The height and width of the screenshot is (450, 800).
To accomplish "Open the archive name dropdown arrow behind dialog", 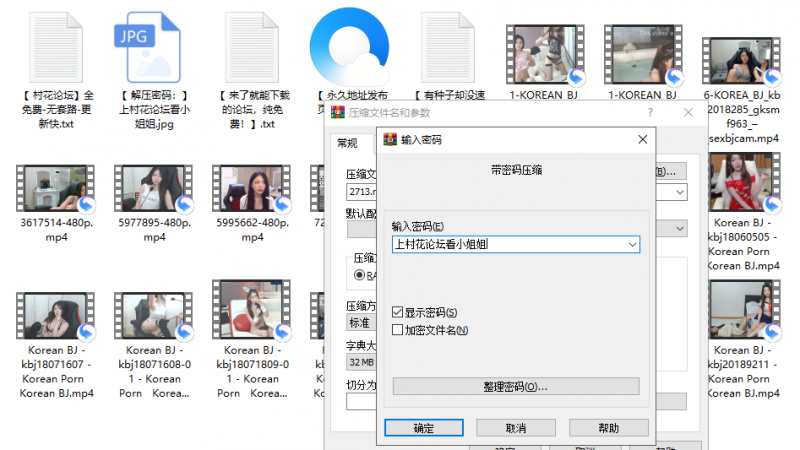I will click(680, 191).
